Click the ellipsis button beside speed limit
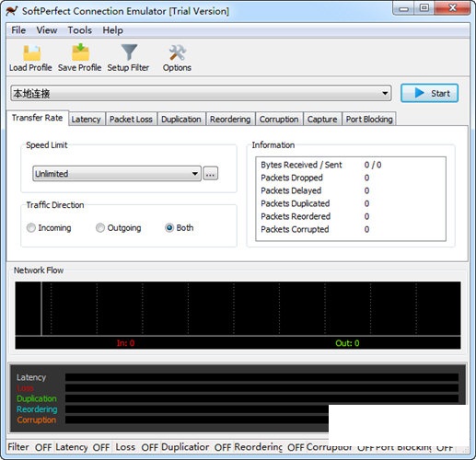The image size is (476, 460). tap(211, 174)
